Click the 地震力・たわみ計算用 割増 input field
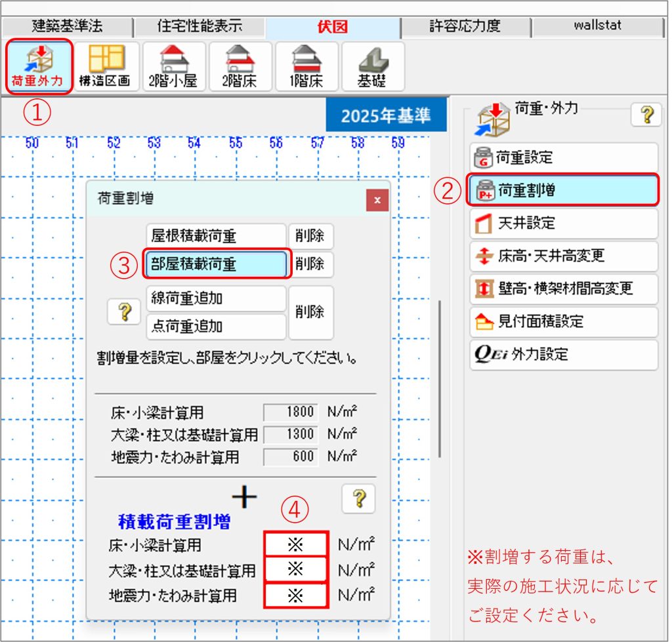Image resolution: width=672 pixels, height=642 pixels. 296,596
